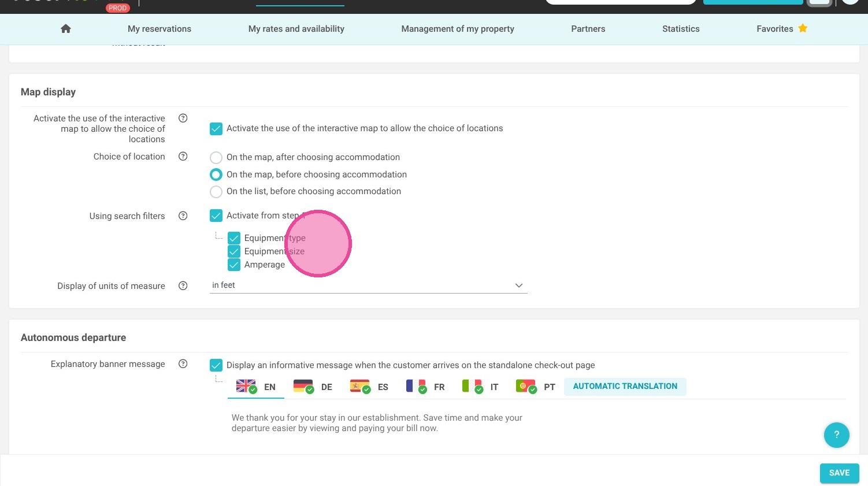
Task: Open help for Choice of location
Action: [183, 156]
